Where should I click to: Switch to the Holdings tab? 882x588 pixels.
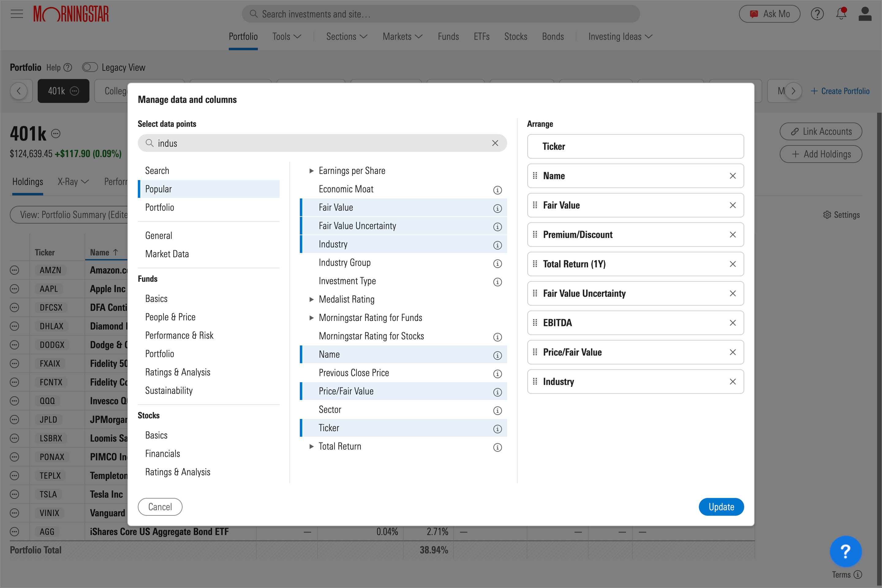(x=27, y=182)
